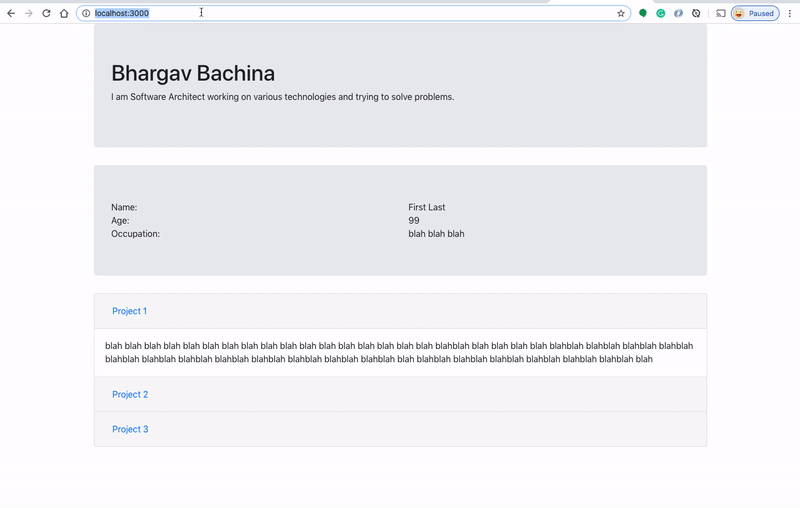Open the black circular sync extension icon
Image resolution: width=800 pixels, height=508 pixels.
tap(696, 13)
